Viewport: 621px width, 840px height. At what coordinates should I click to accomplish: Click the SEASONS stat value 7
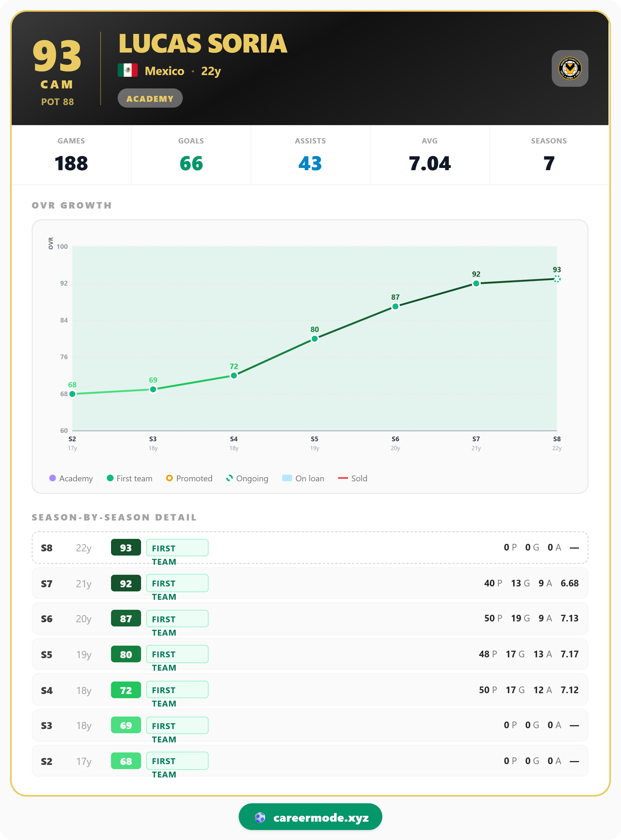tap(549, 163)
